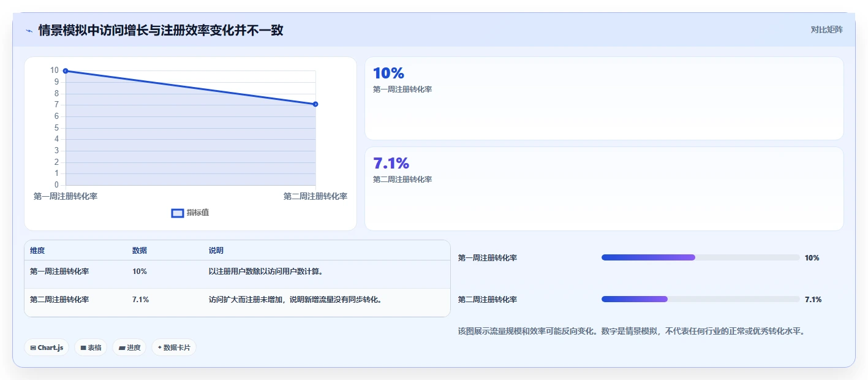Image resolution: width=868 pixels, height=380 pixels.
Task: Click the 第一周注册转化率 progress row label
Action: click(x=488, y=258)
